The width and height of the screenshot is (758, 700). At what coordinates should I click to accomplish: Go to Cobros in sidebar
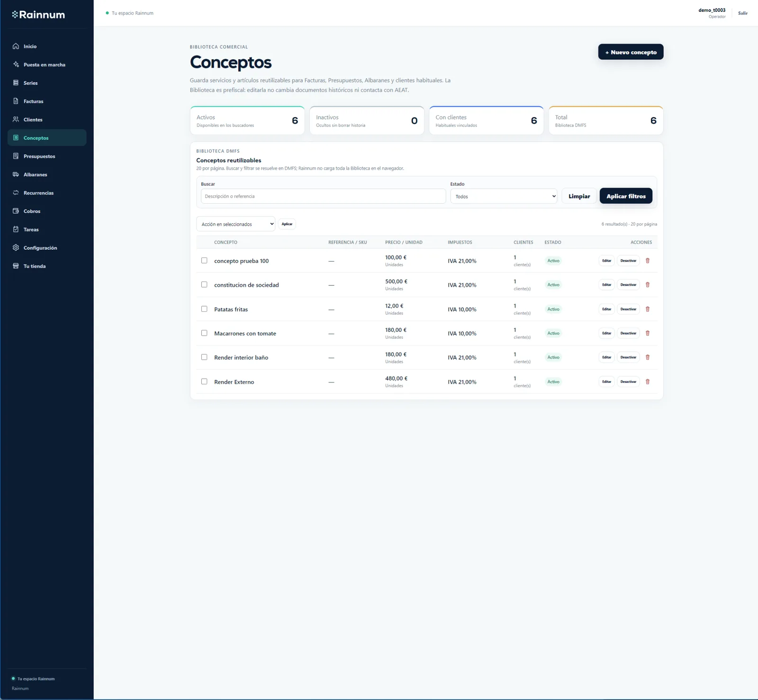click(47, 211)
